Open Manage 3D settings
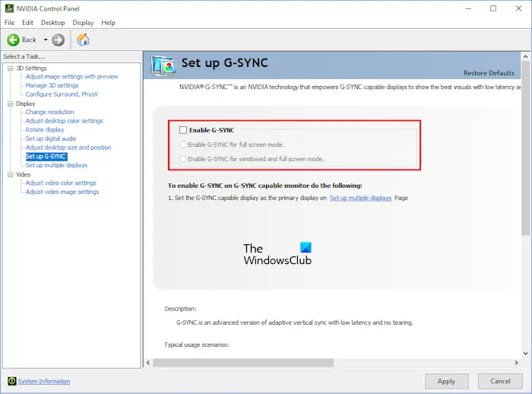The height and width of the screenshot is (394, 532). (52, 85)
